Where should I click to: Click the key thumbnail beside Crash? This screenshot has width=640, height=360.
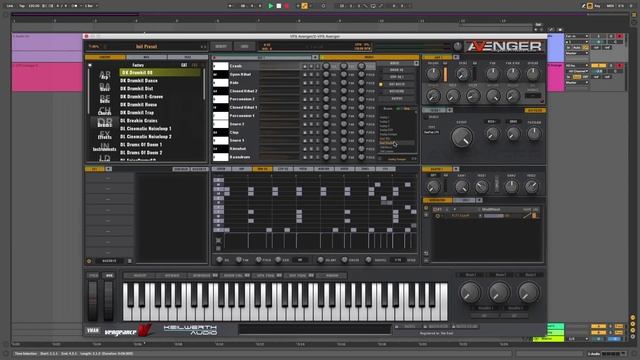(x=220, y=66)
